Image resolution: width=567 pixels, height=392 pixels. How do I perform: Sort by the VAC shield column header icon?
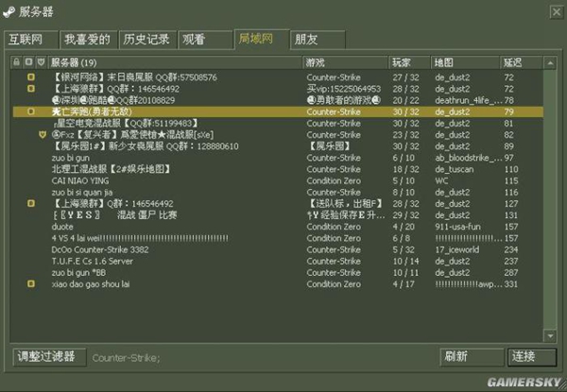(41, 62)
